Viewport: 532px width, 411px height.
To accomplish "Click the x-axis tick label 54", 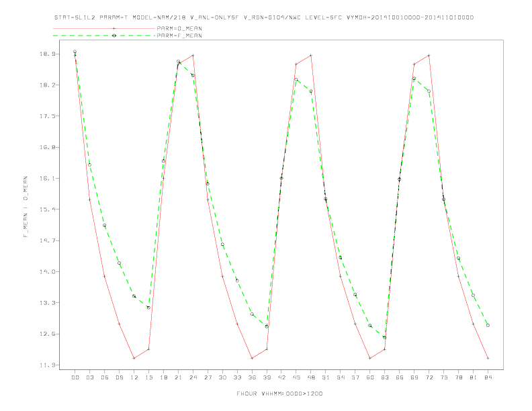I will coord(341,377).
